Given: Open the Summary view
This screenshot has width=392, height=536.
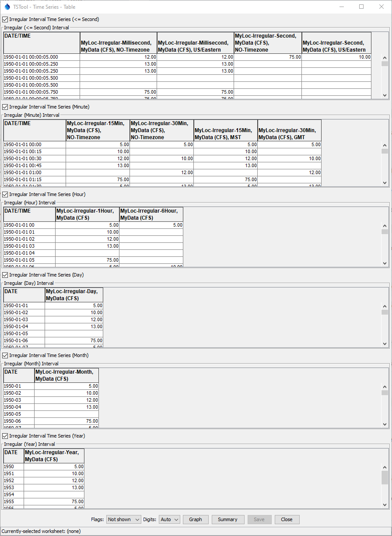Looking at the screenshot, I should pyautogui.click(x=228, y=519).
